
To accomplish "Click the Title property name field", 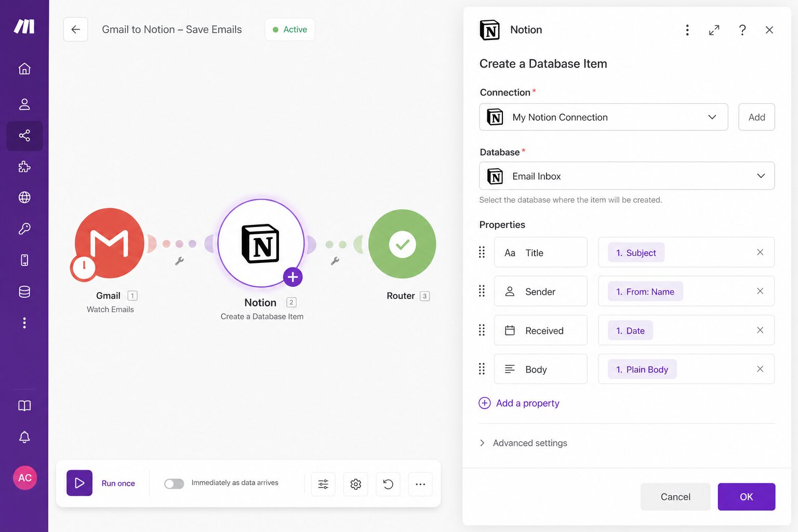I will 540,252.
